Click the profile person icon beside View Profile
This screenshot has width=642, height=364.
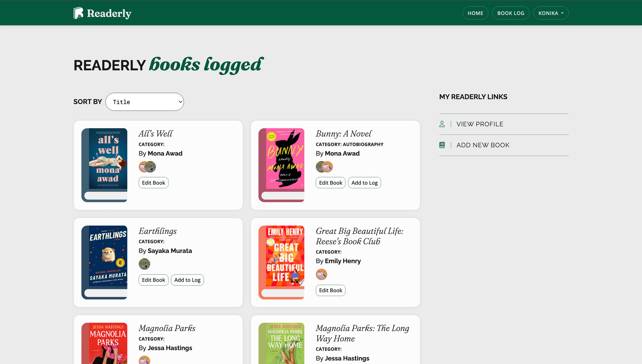(442, 124)
